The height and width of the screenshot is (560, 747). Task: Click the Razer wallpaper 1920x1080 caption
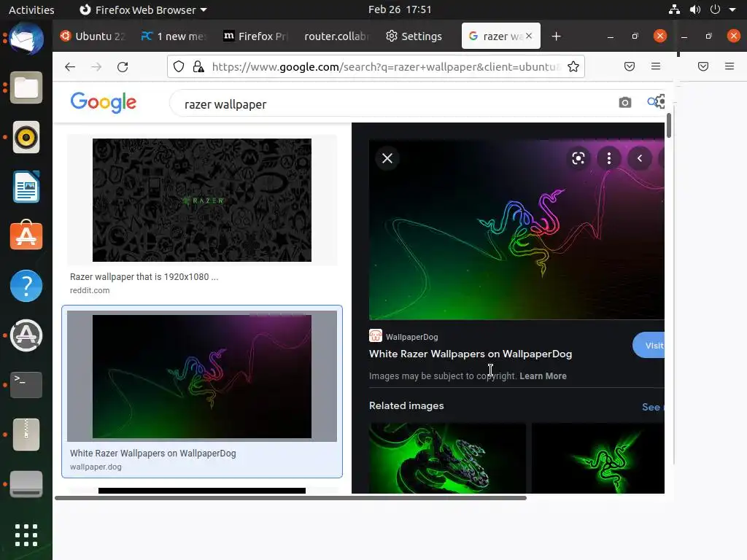click(x=144, y=276)
